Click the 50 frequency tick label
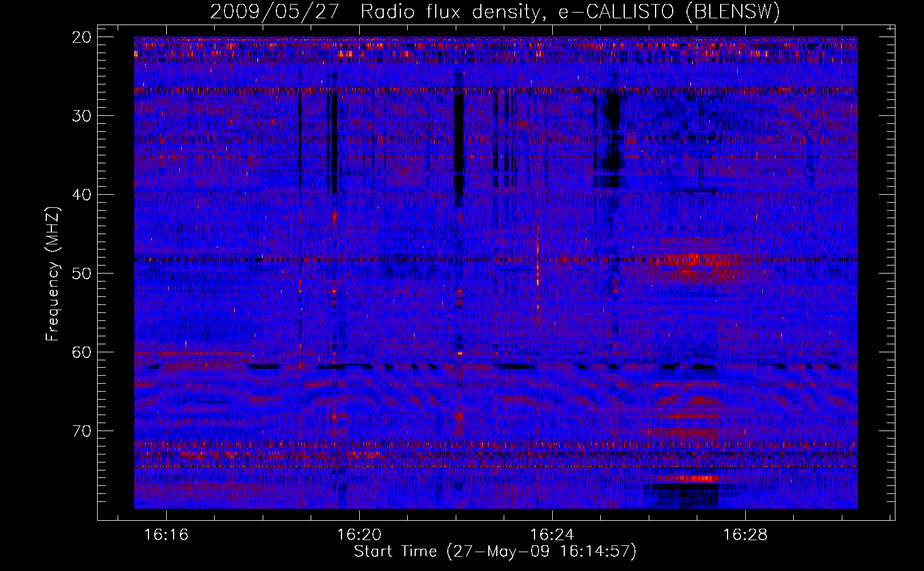The width and height of the screenshot is (924, 571). pyautogui.click(x=82, y=274)
